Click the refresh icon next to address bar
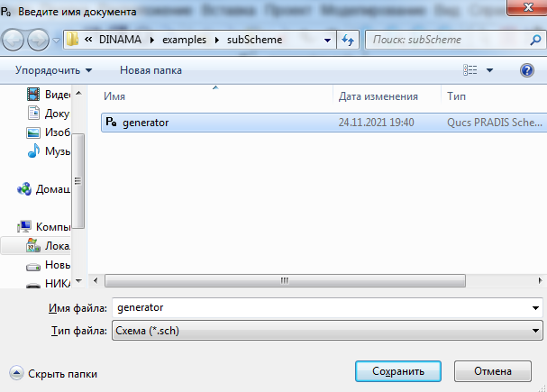Screen dimensions: 547x392 point(350,40)
